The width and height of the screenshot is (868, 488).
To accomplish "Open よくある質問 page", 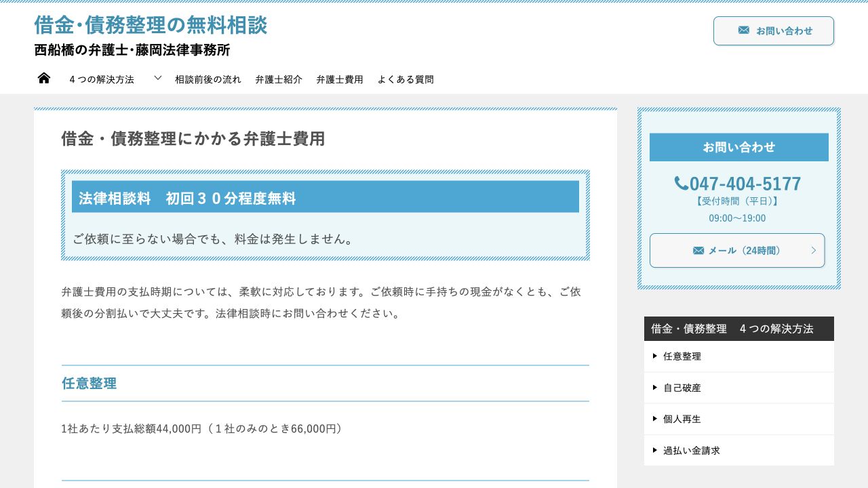I will coord(406,79).
